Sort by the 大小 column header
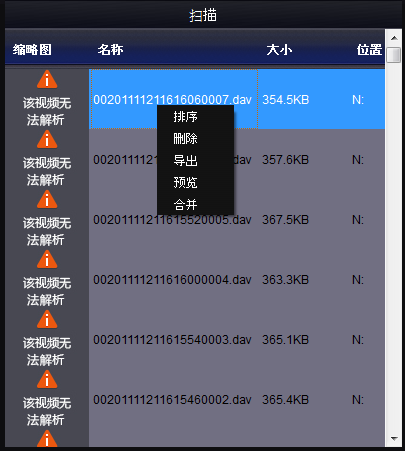 click(x=279, y=50)
